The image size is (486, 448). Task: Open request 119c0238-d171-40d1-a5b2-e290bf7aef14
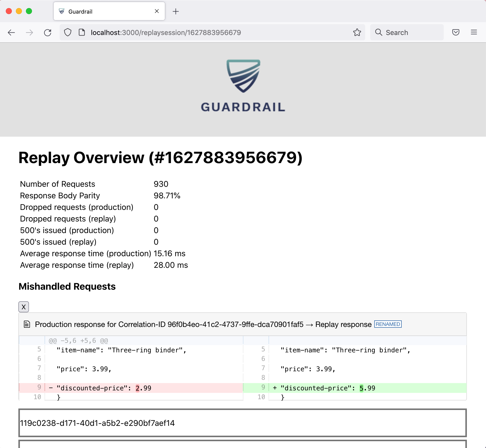(x=97, y=423)
